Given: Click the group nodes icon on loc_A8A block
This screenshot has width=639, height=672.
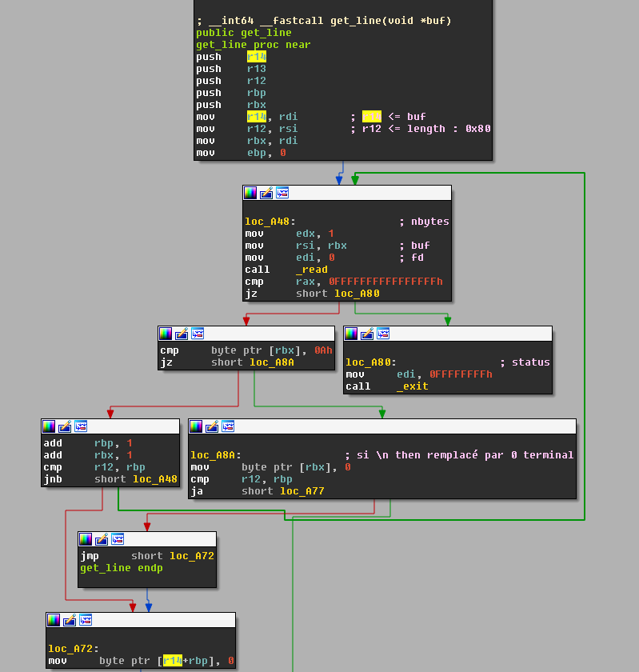Looking at the screenshot, I should tap(228, 426).
